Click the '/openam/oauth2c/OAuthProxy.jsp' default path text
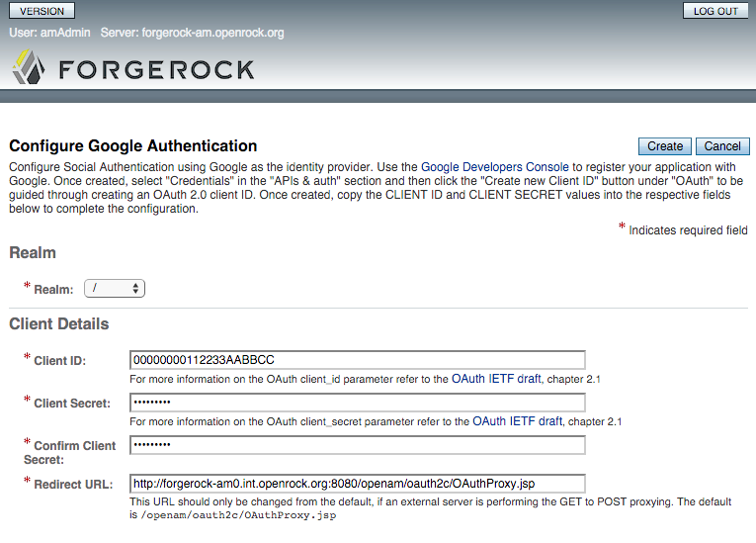This screenshot has height=543, width=756. [238, 515]
